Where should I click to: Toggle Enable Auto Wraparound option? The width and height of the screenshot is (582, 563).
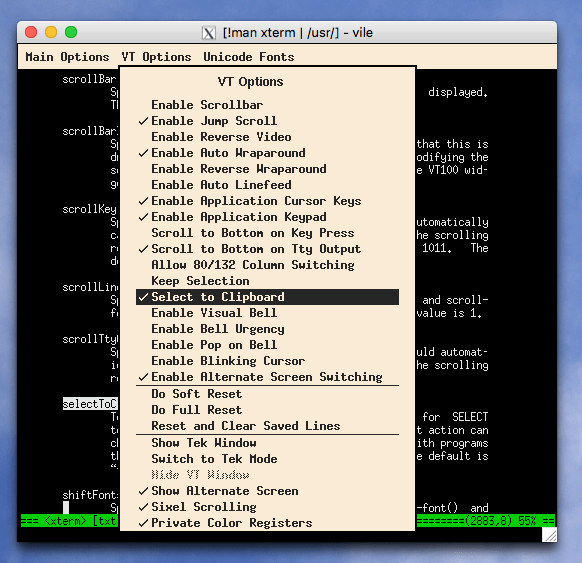tap(267, 153)
